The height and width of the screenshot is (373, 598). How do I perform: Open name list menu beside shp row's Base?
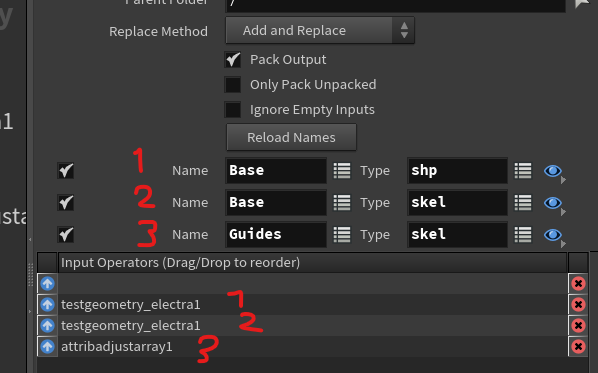click(x=342, y=170)
